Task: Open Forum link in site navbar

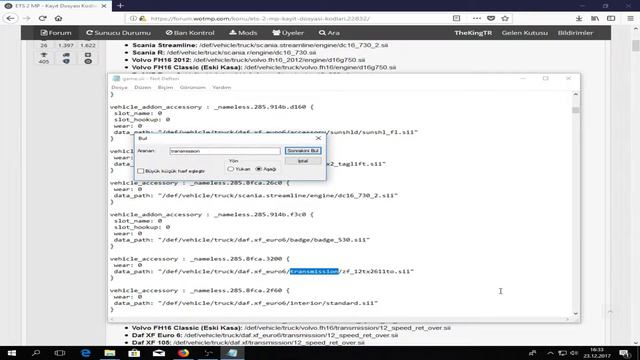Action: tap(56, 33)
